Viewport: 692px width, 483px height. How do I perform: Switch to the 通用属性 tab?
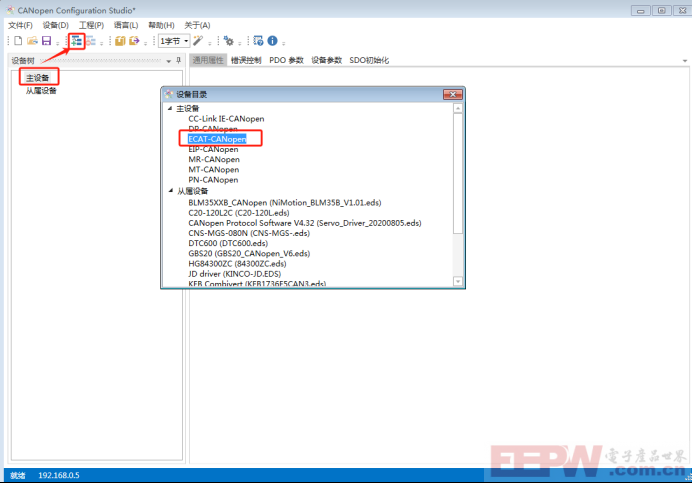point(208,60)
